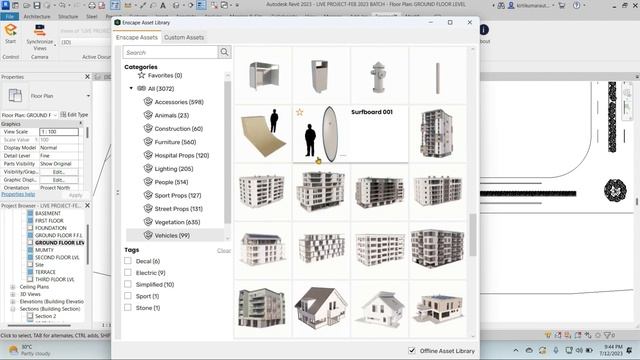Image resolution: width=640 pixels, height=360 pixels.
Task: Collapse the Sections (Building Section) node
Action: (x=13, y=309)
